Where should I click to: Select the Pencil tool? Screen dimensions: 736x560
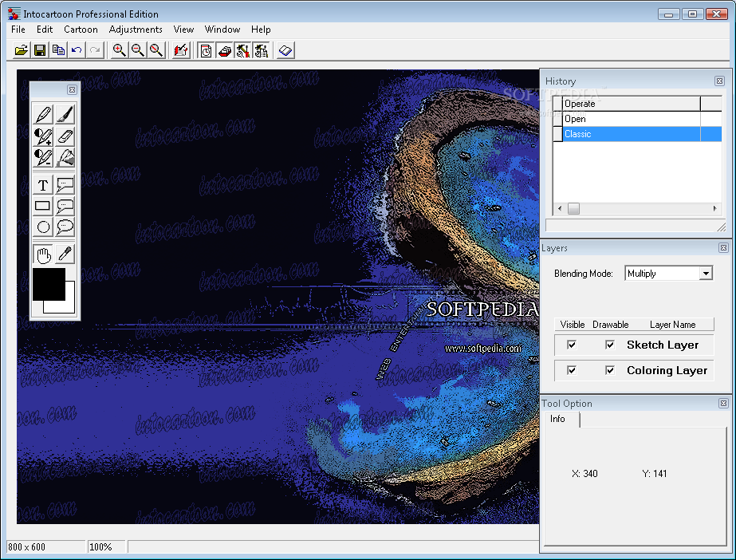click(x=43, y=114)
